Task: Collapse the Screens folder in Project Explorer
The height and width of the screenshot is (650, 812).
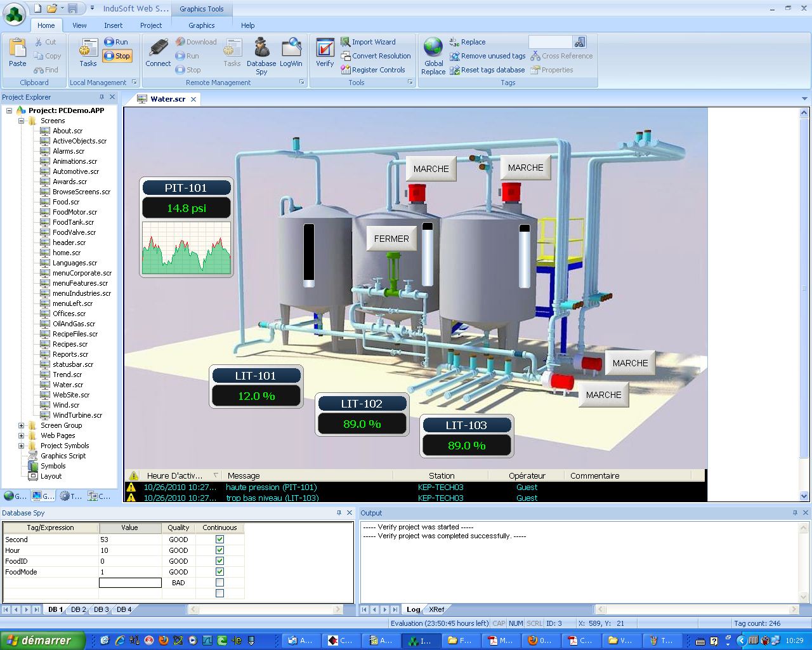Action: pyautogui.click(x=21, y=121)
